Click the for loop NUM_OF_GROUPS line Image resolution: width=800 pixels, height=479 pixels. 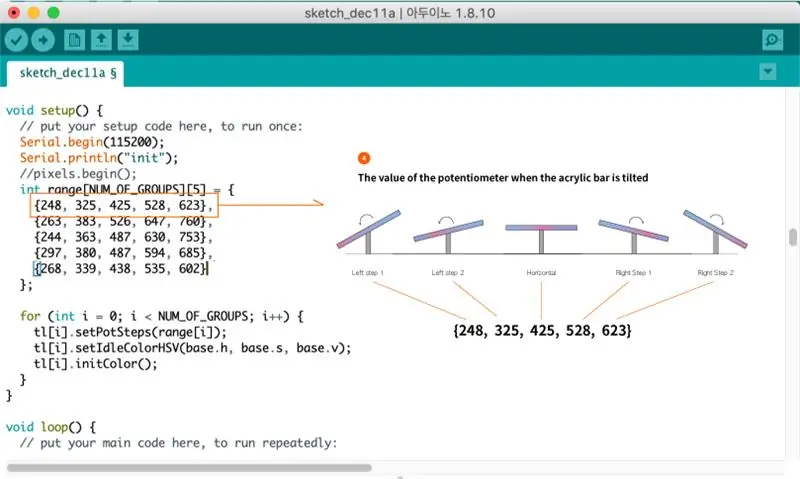(162, 316)
